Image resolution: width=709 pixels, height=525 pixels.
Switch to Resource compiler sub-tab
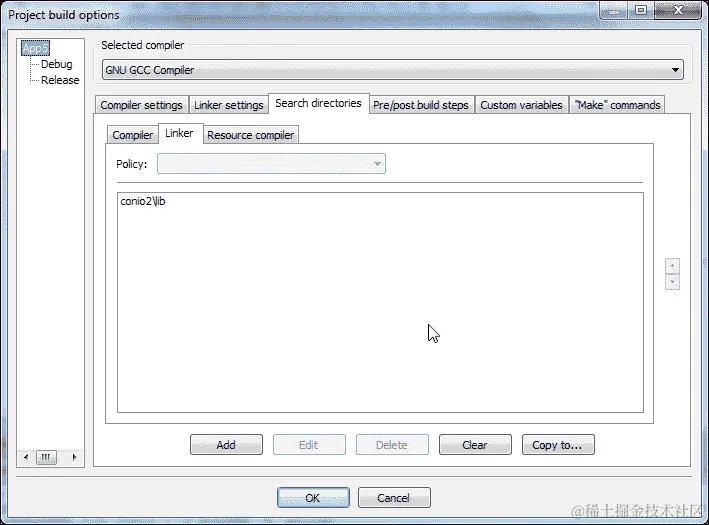[x=251, y=135]
